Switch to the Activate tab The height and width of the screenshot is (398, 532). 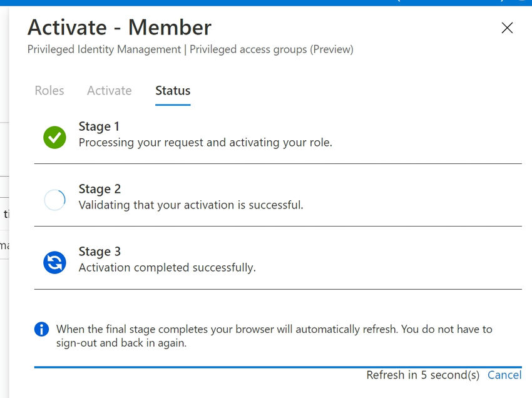click(x=109, y=91)
